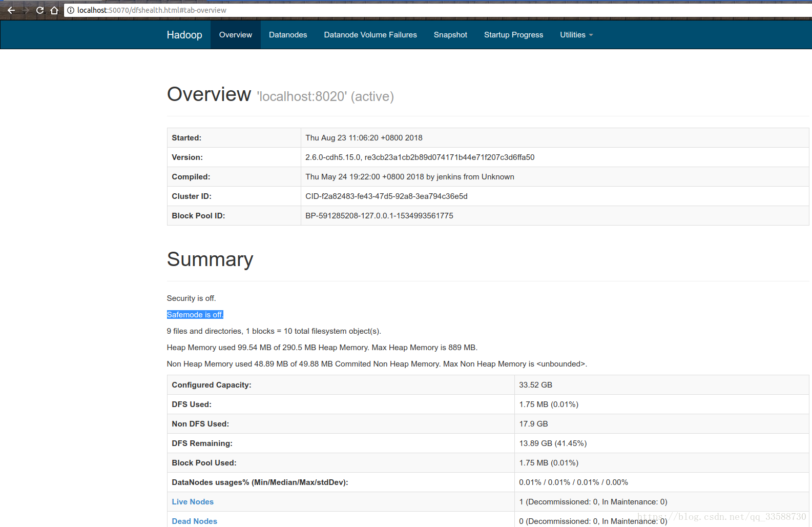812x527 pixels.
Task: Click the Hadoop brand link
Action: click(x=184, y=35)
